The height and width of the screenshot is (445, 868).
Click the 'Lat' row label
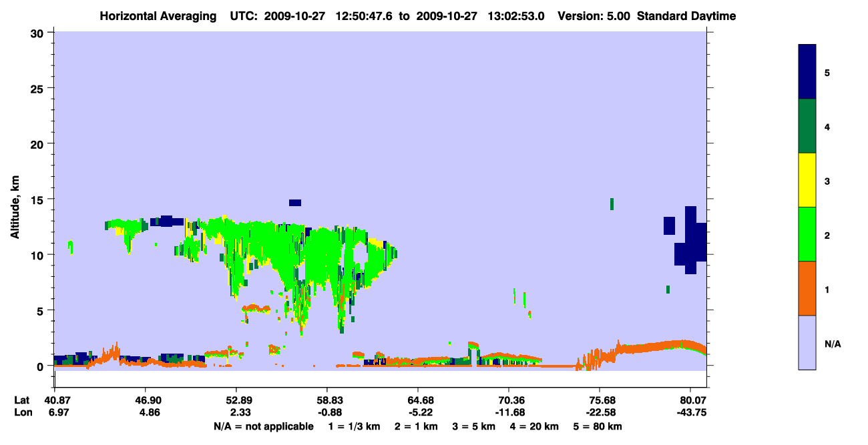(x=22, y=400)
